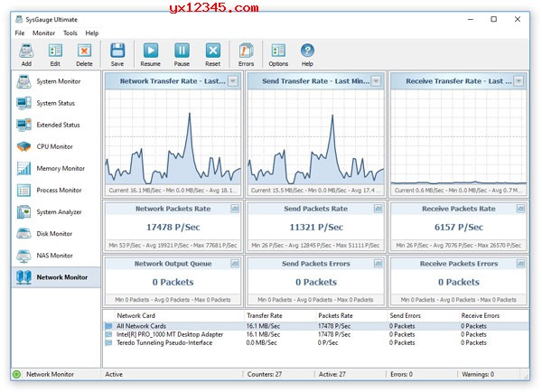Click the Receive Transfer Rate graph

[x=459, y=137]
